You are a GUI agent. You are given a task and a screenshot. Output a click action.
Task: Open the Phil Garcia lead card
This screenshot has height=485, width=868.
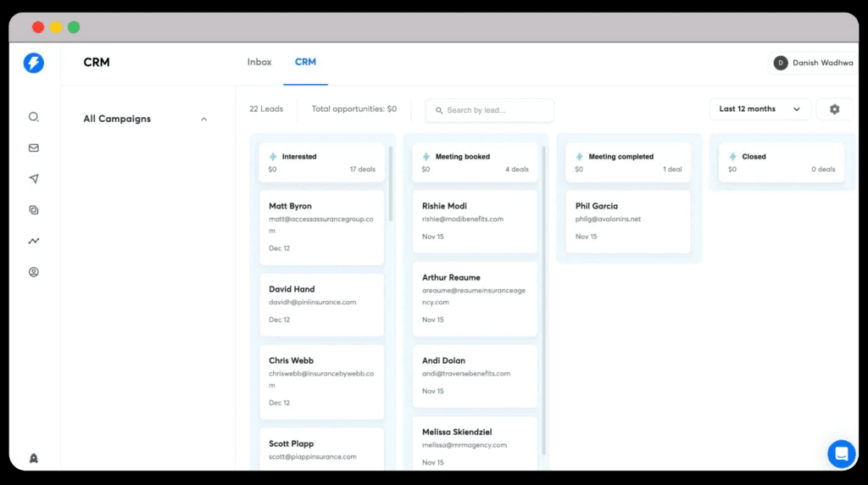pos(628,221)
